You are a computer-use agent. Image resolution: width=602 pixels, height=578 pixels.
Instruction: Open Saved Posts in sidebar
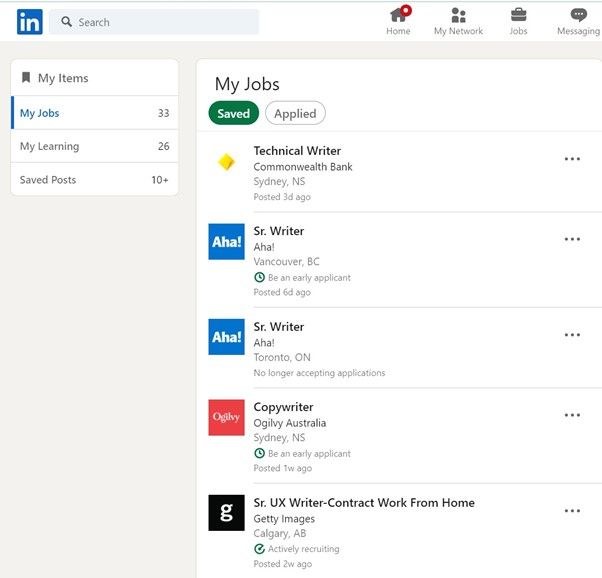coord(48,180)
